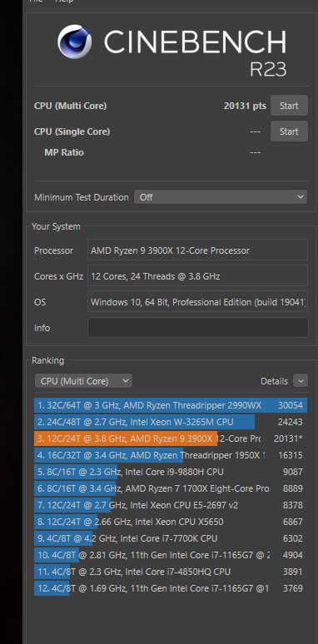
Task: Select the Threadripper 2990WX ranking entry
Action: 171,405
